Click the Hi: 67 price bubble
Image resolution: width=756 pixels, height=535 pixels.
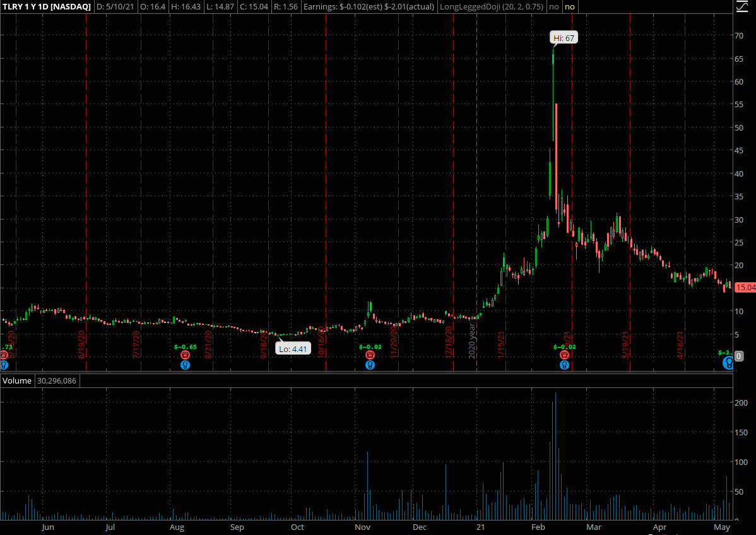564,38
